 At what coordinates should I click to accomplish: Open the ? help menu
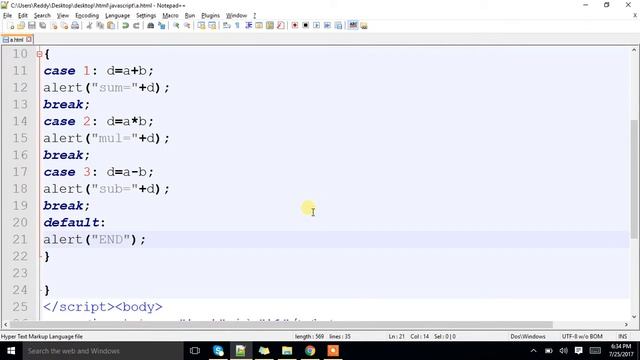click(x=255, y=16)
